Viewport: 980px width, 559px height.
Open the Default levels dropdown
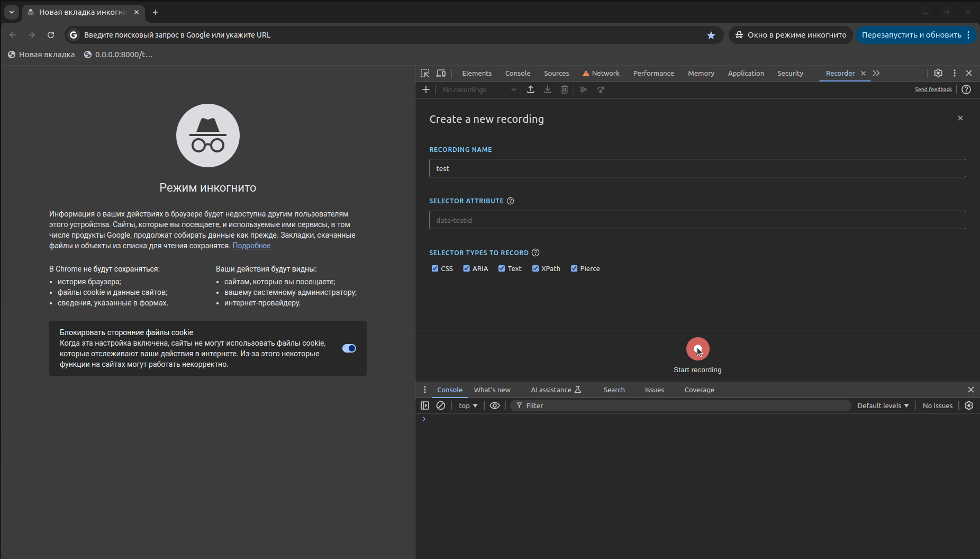coord(883,405)
